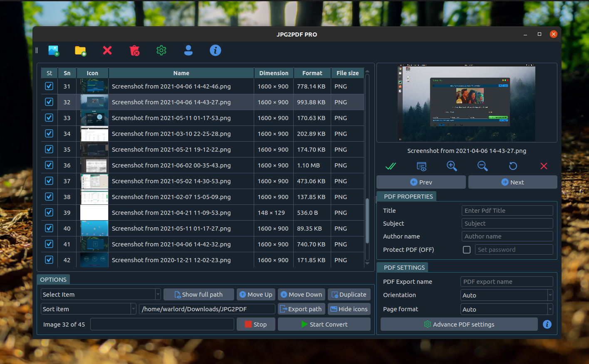Open info icon beside Advance PDF settings

pos(547,324)
